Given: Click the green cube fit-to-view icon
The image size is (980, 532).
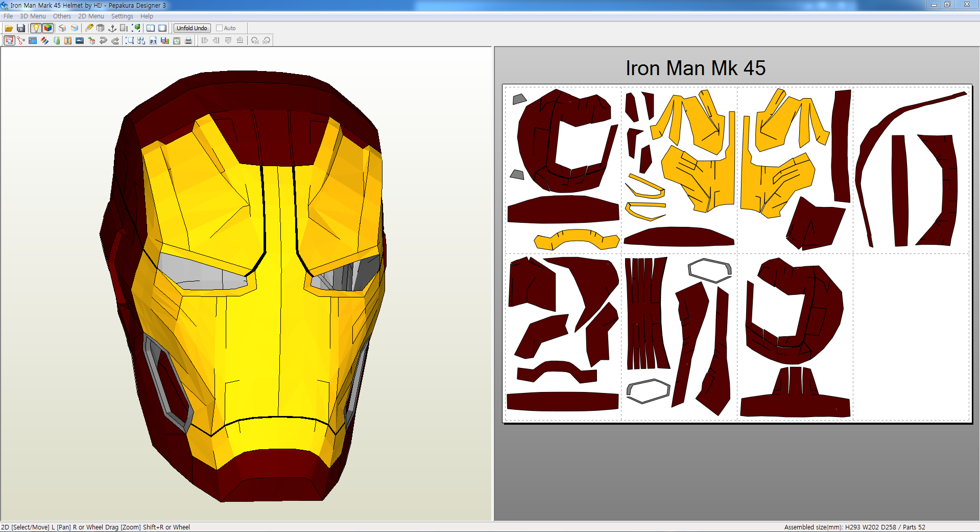Looking at the screenshot, I should (x=136, y=28).
